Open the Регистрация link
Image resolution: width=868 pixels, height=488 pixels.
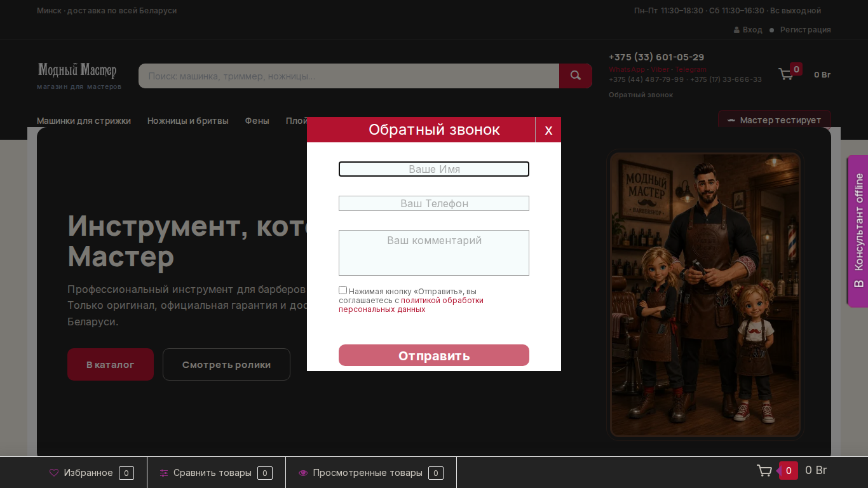pos(806,30)
